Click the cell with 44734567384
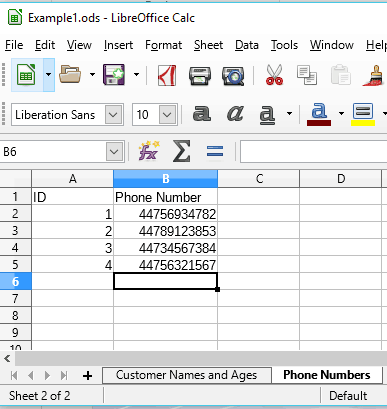The height and width of the screenshot is (409, 387). tap(166, 248)
